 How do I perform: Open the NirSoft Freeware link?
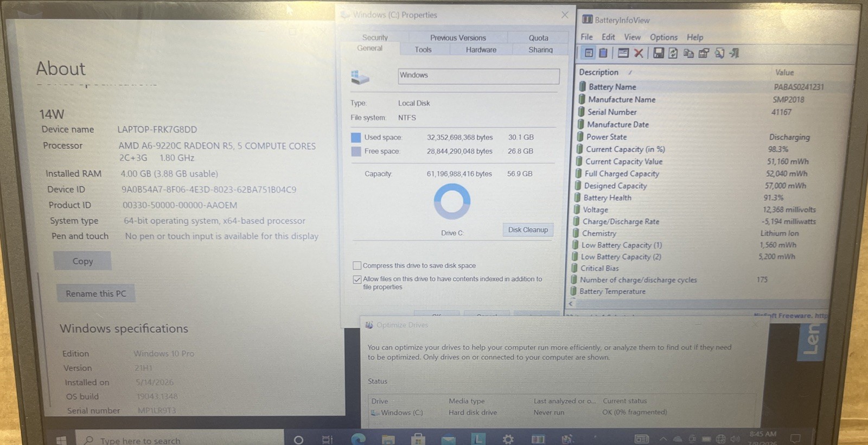pyautogui.click(x=790, y=315)
